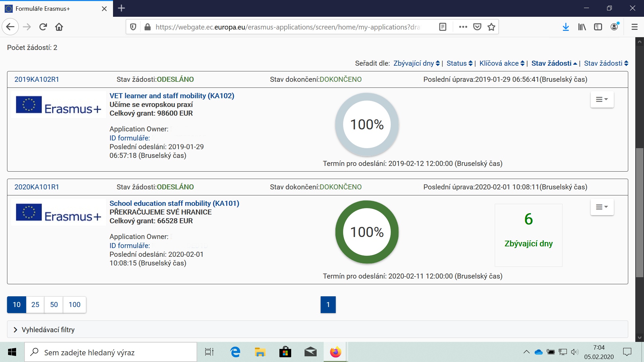Toggle the Firefox sidebar
Image resolution: width=644 pixels, height=362 pixels.
click(x=598, y=27)
